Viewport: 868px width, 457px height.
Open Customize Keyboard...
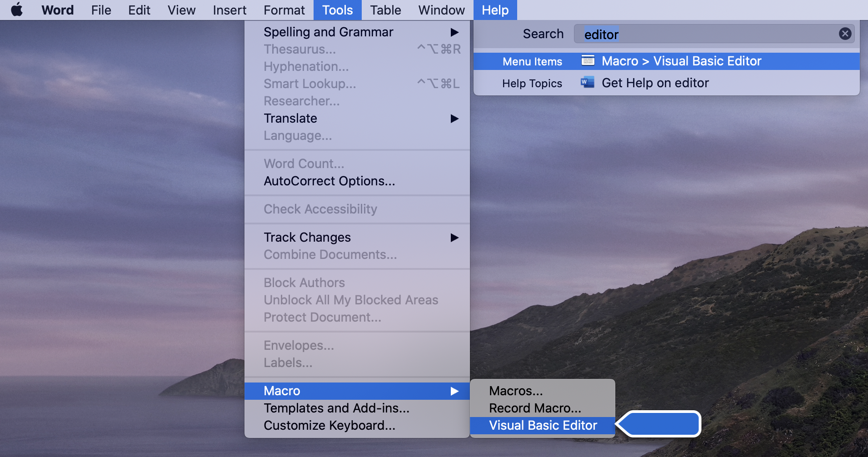coord(357,426)
